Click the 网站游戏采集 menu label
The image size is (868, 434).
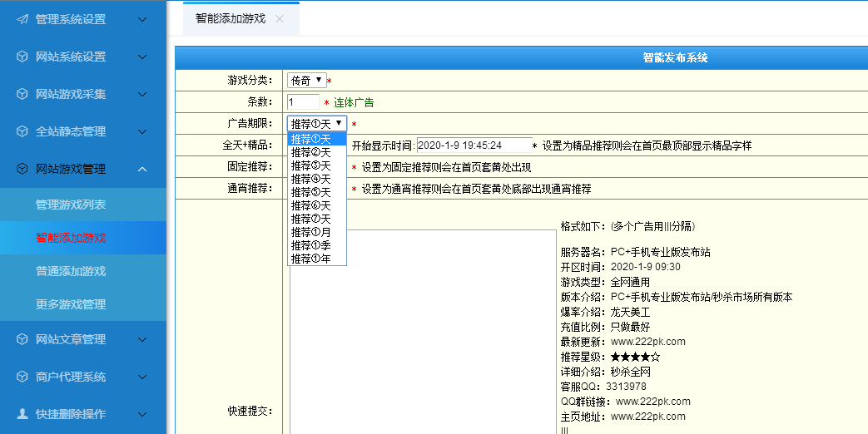[71, 94]
